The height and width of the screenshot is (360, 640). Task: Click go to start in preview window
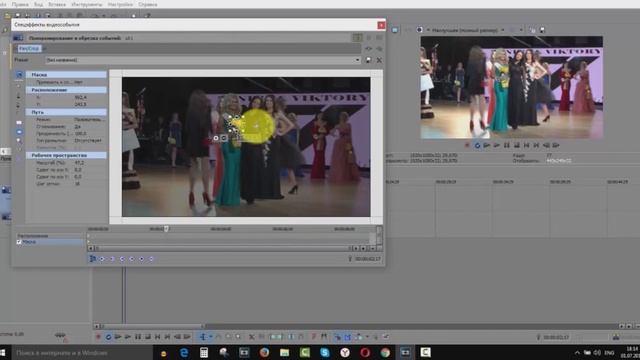coord(526,145)
